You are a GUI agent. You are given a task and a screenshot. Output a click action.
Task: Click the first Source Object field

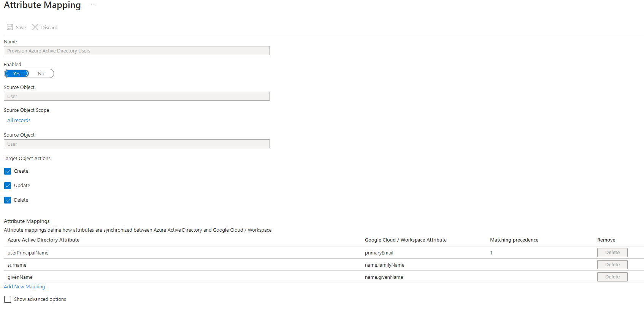tap(137, 96)
